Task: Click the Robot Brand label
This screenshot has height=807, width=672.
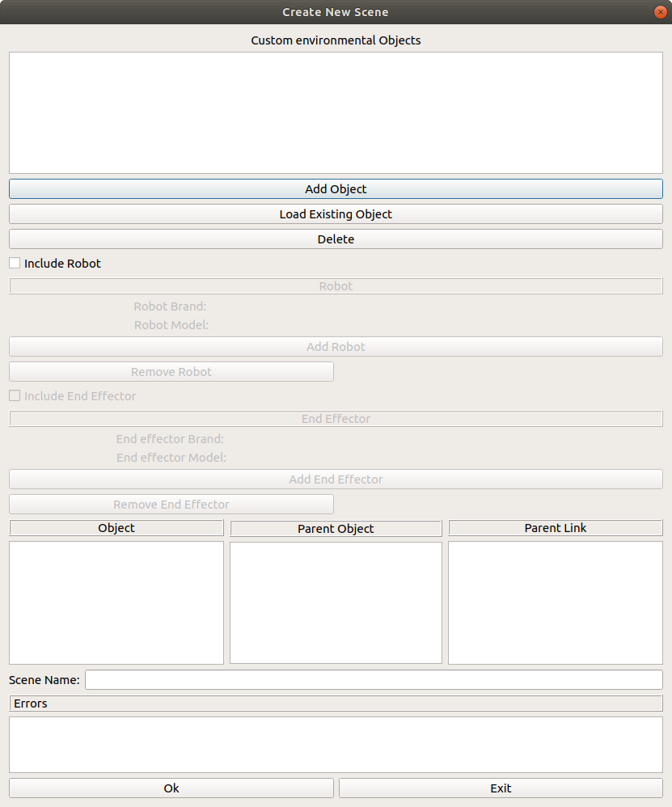Action: 170,306
